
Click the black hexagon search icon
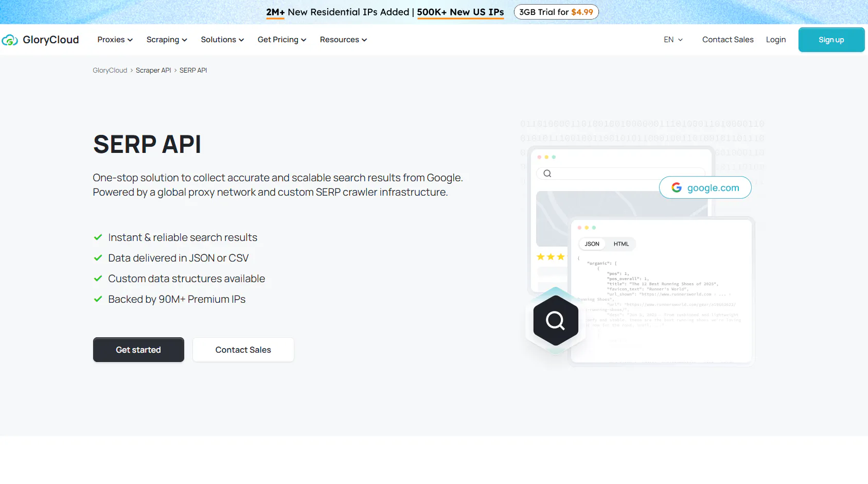pyautogui.click(x=556, y=321)
